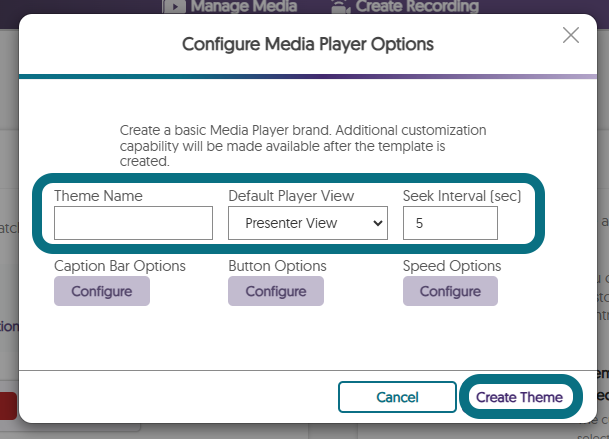The width and height of the screenshot is (609, 439).
Task: Click the 'Speed Options' label
Action: (x=452, y=266)
